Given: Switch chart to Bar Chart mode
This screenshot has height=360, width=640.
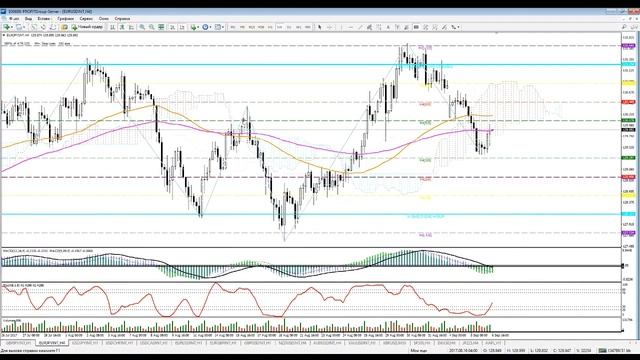Looking at the screenshot, I should coord(112,27).
